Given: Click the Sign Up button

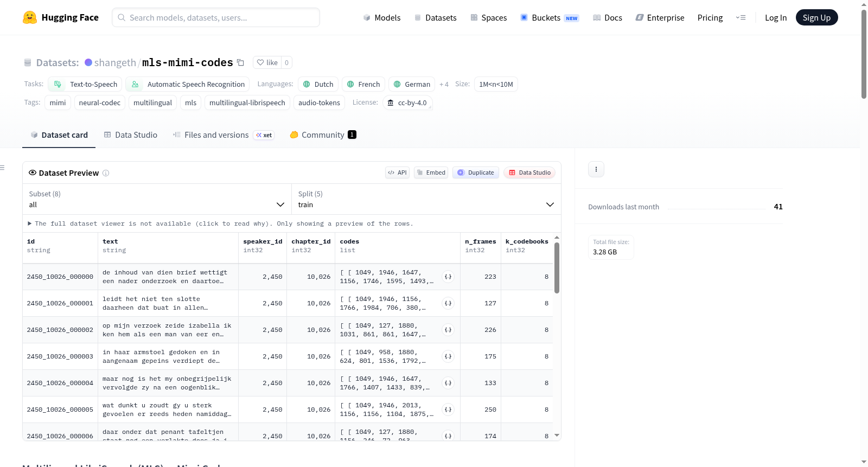Looking at the screenshot, I should (816, 17).
